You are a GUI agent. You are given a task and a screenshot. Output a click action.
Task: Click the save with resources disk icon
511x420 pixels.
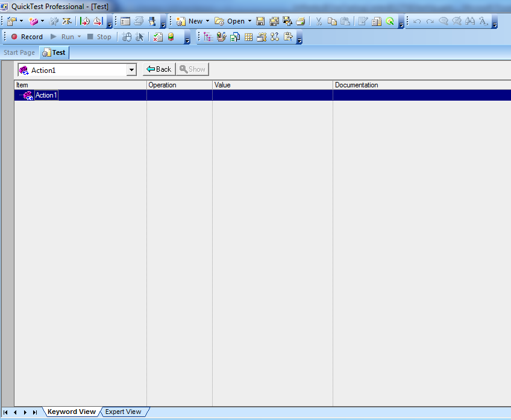coord(287,22)
